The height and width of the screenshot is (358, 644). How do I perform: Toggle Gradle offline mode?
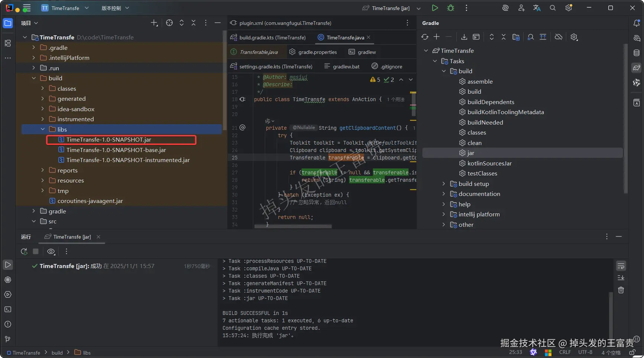pyautogui.click(x=558, y=37)
